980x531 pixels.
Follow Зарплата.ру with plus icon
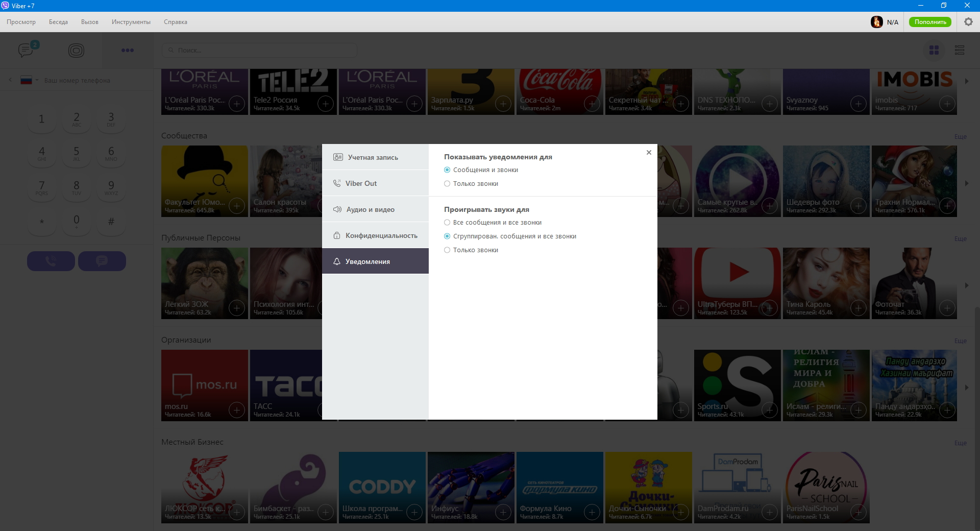coord(503,104)
